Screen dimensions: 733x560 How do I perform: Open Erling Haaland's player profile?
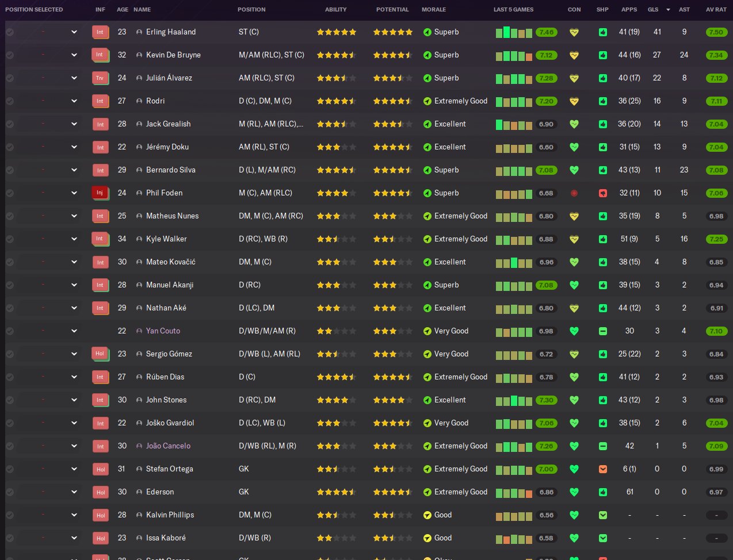[x=171, y=32]
